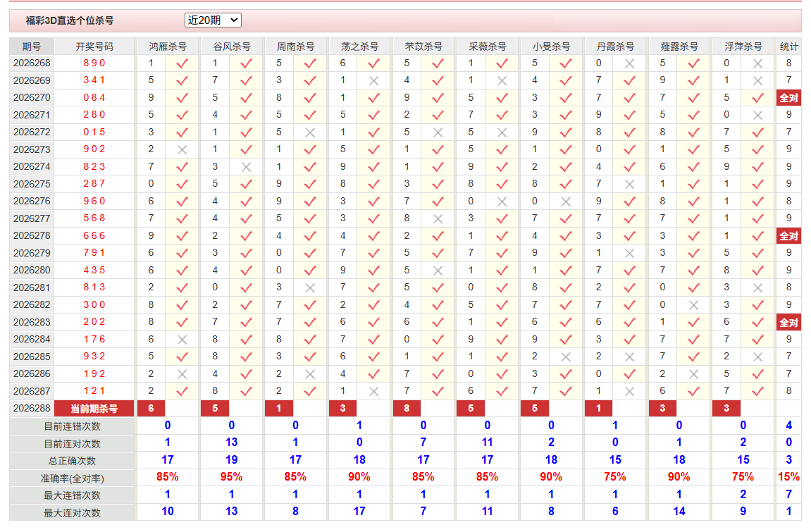Click the 小旻杀号 column header
Viewport: 811px width, 532px height.
[x=552, y=47]
